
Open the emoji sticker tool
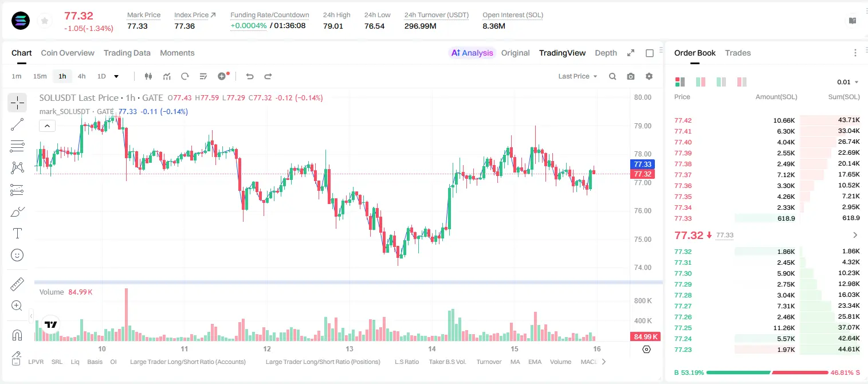click(x=17, y=255)
